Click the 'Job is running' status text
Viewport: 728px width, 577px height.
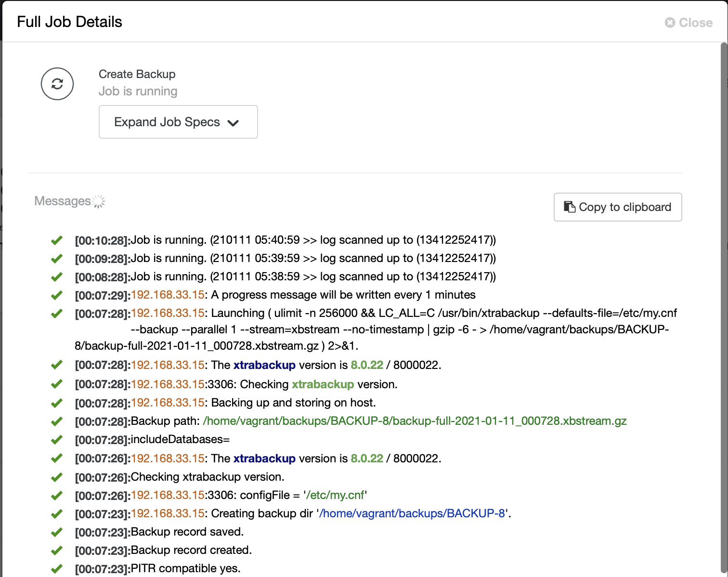(138, 91)
